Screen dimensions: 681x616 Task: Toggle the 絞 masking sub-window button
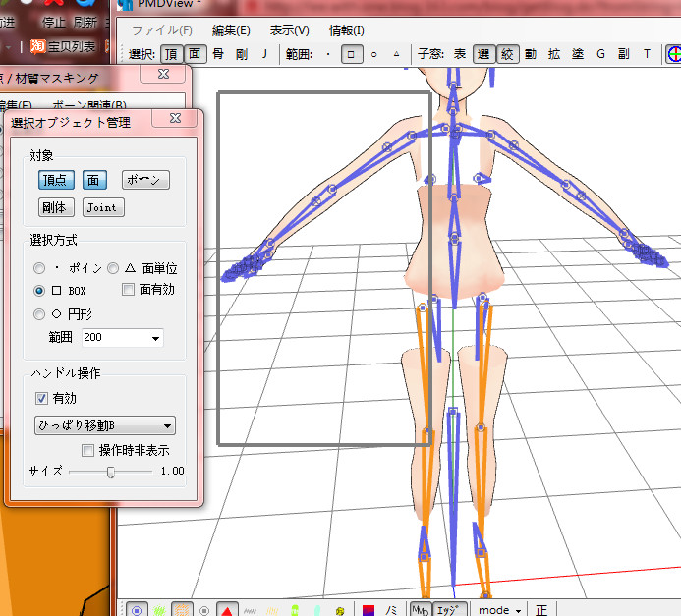point(507,54)
